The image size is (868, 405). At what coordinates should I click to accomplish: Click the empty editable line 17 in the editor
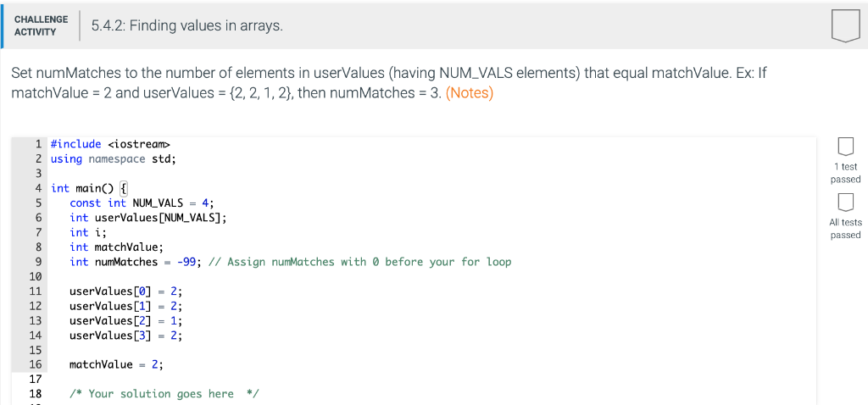pos(431,380)
